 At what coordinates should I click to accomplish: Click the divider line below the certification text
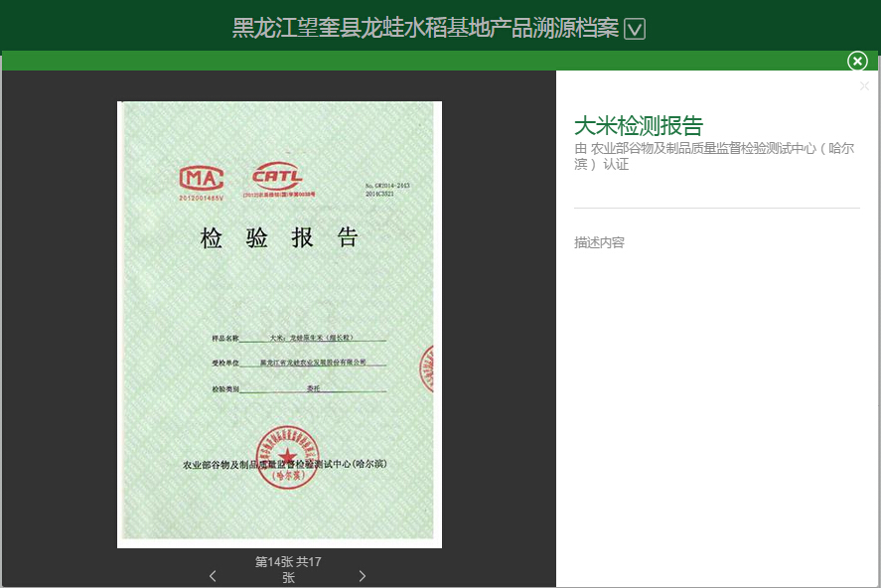716,208
